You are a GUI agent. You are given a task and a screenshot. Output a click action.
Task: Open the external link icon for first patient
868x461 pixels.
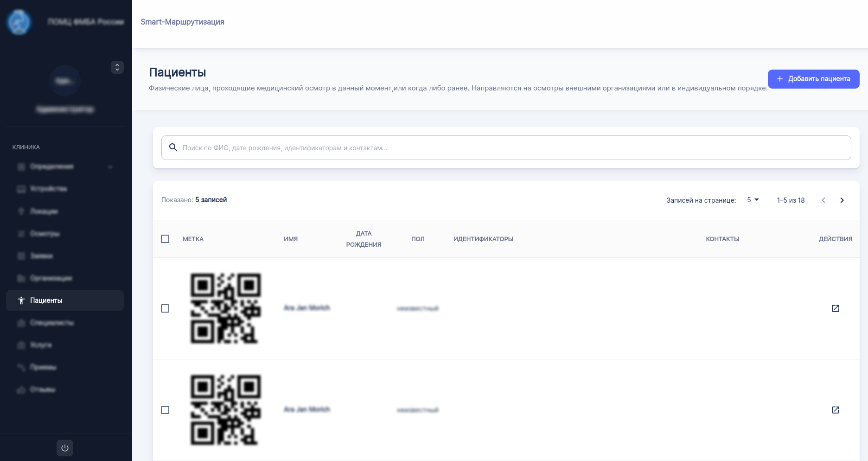836,308
